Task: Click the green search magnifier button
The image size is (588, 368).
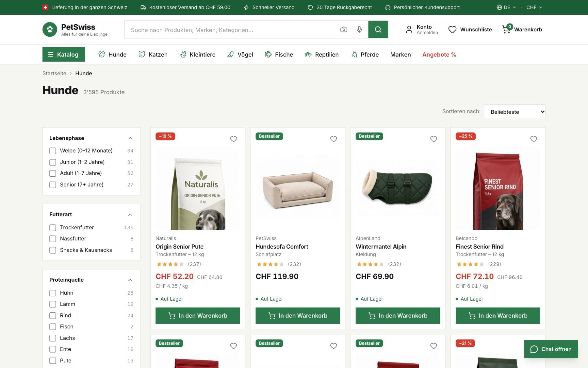Action: pos(378,29)
